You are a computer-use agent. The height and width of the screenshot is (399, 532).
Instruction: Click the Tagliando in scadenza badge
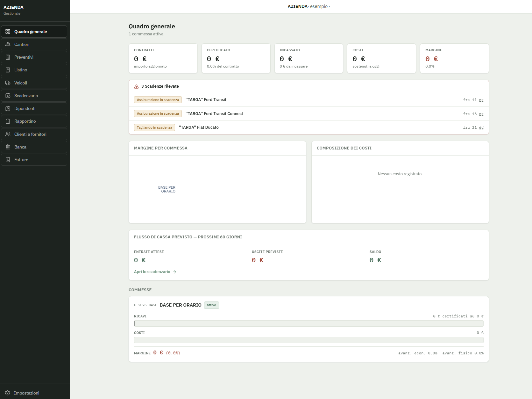tap(154, 127)
